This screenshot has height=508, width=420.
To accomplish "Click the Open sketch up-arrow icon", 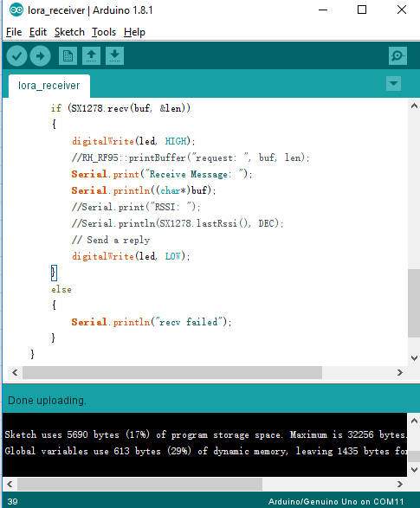I will (91, 56).
